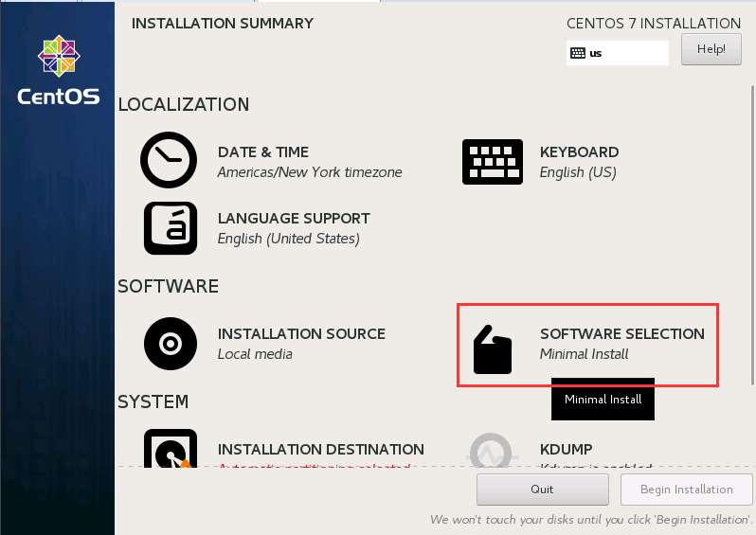
Task: Open SOFTWARE SELECTION label
Action: 622,334
